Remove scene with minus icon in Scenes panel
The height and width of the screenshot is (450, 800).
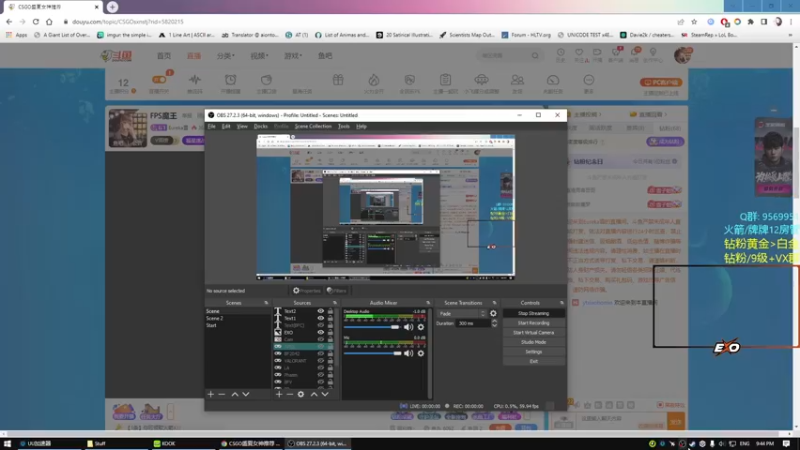click(x=221, y=394)
